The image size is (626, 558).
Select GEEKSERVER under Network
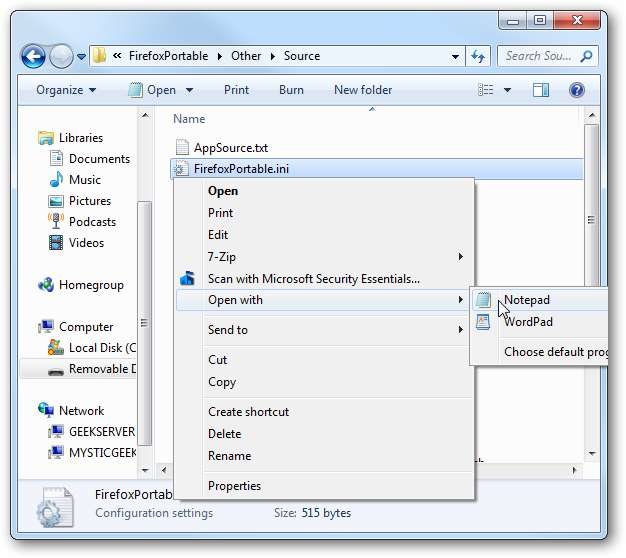point(101,432)
